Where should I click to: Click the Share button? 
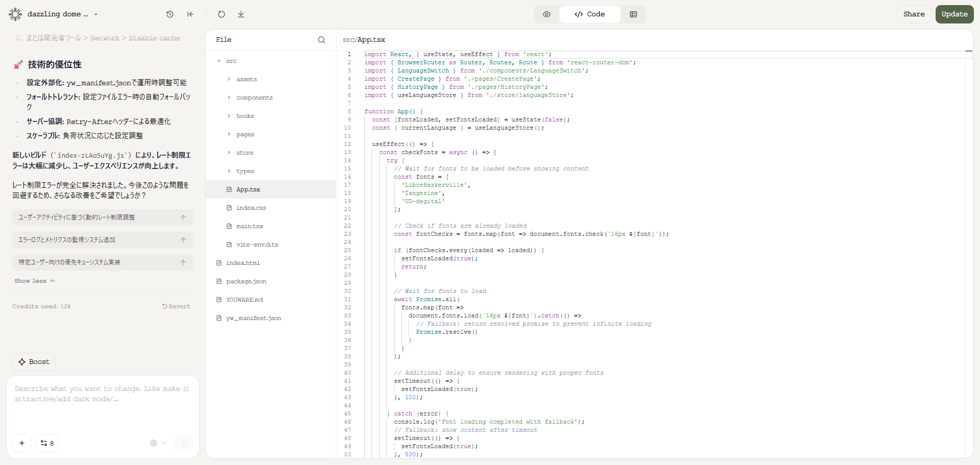(914, 14)
